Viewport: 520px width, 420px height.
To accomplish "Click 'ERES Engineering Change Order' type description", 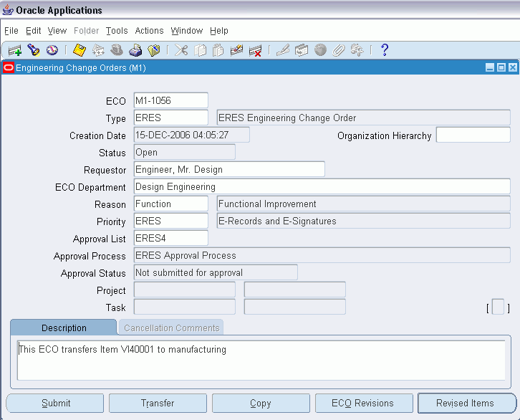I will [x=363, y=118].
